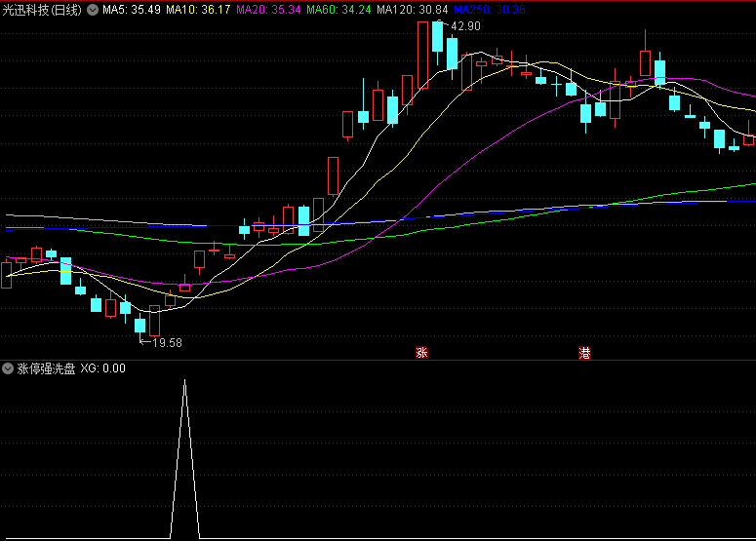756x541 pixels.
Task: Click the 19.58 low price annotation
Action: 167,343
